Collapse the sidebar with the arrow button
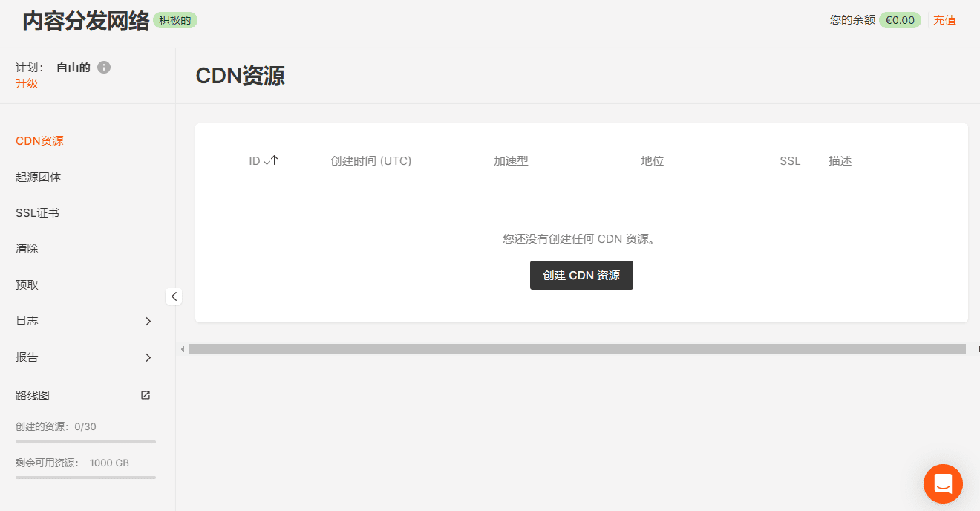The width and height of the screenshot is (980, 511). tap(174, 296)
